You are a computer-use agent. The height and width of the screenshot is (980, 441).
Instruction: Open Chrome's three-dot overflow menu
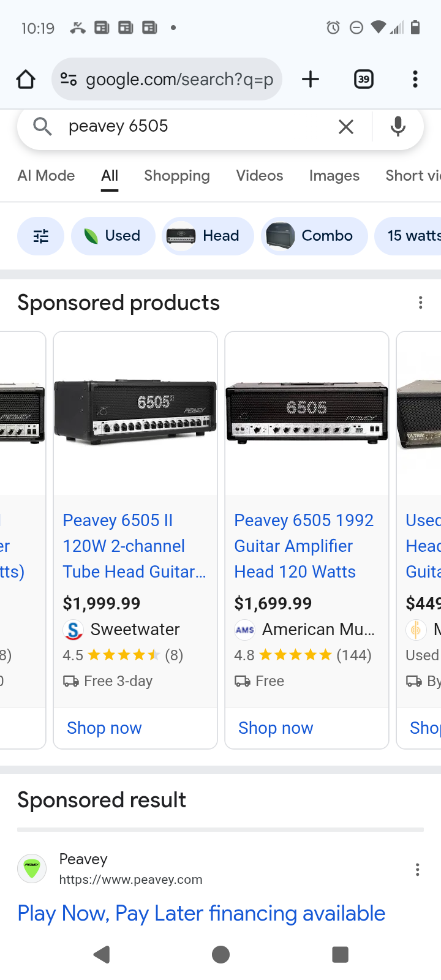tap(415, 79)
